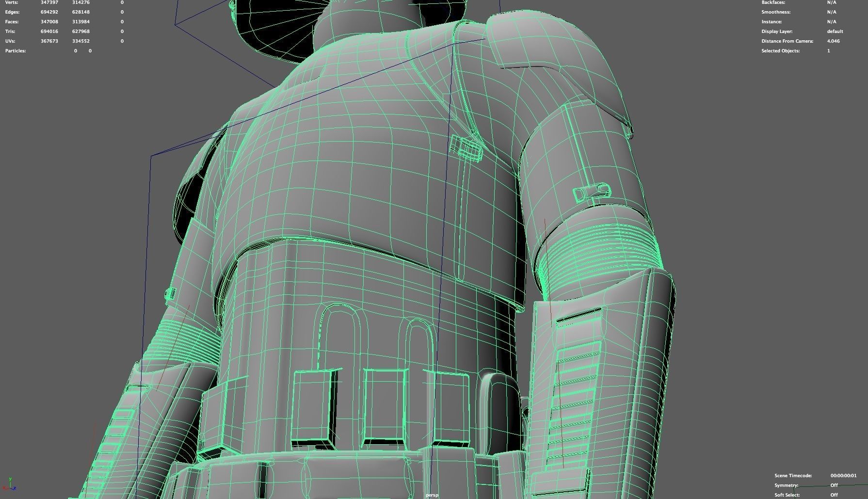Click the 'Scene Timecode:' label
This screenshot has width=868, height=499.
(x=793, y=476)
